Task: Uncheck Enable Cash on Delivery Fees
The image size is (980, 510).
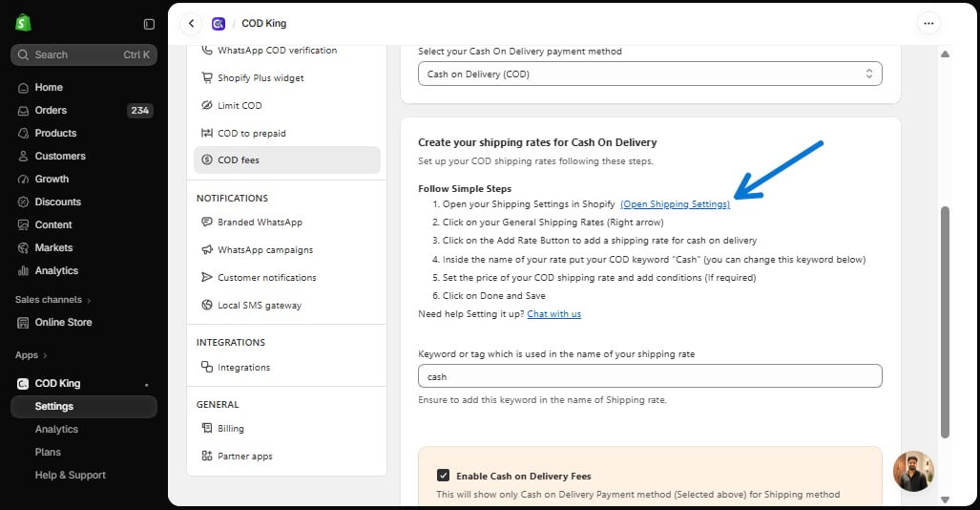Action: 443,476
